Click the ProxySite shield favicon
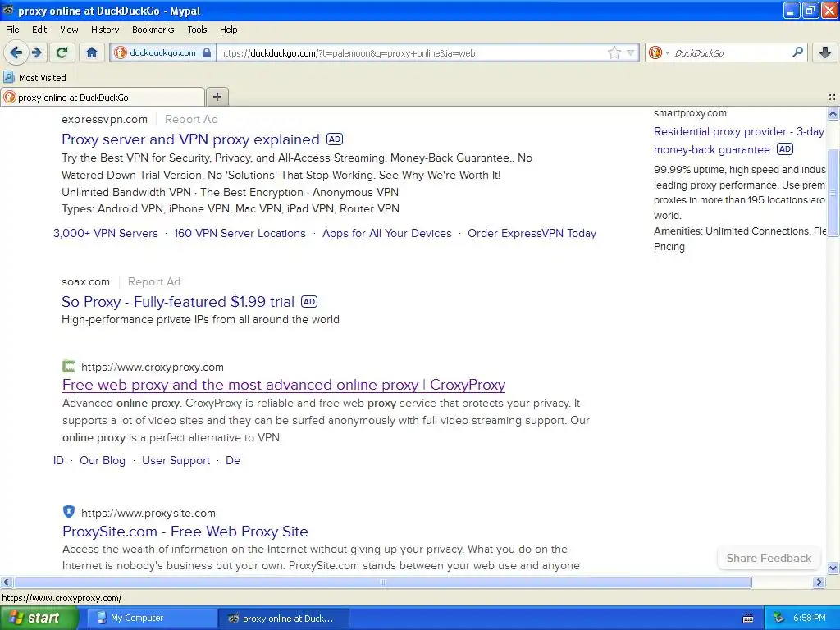Screen dimensions: 840x630 click(x=69, y=512)
